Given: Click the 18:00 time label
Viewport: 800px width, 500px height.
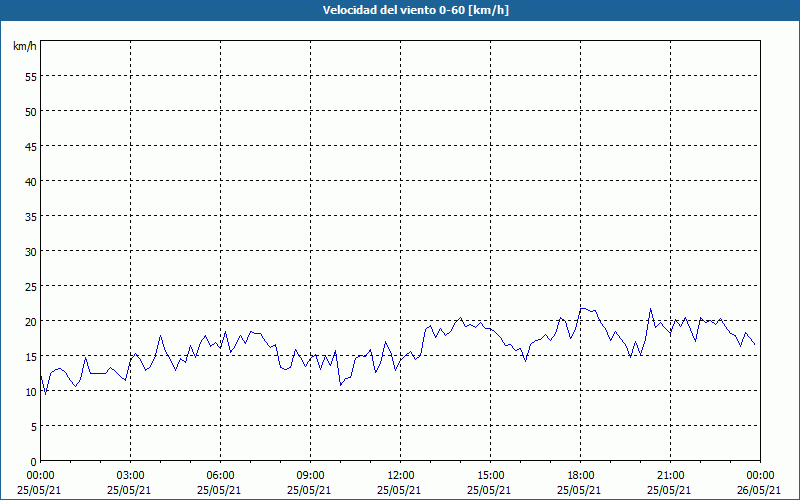Looking at the screenshot, I should [x=581, y=476].
